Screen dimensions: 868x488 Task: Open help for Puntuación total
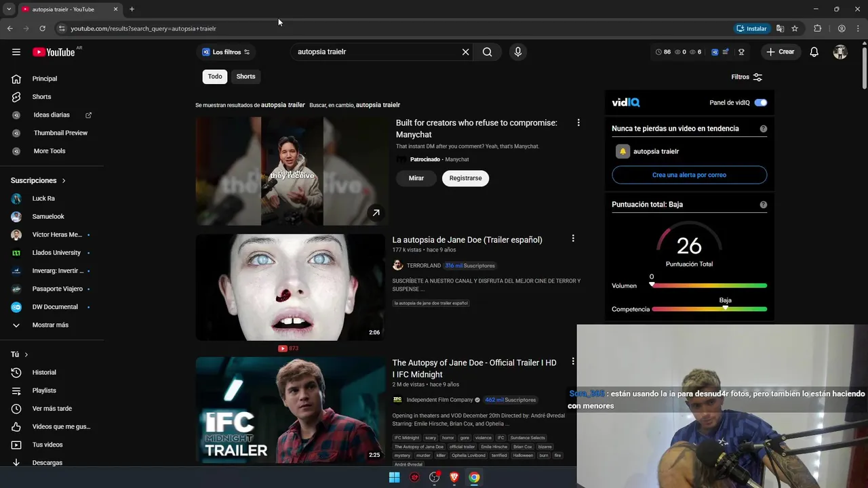(764, 205)
